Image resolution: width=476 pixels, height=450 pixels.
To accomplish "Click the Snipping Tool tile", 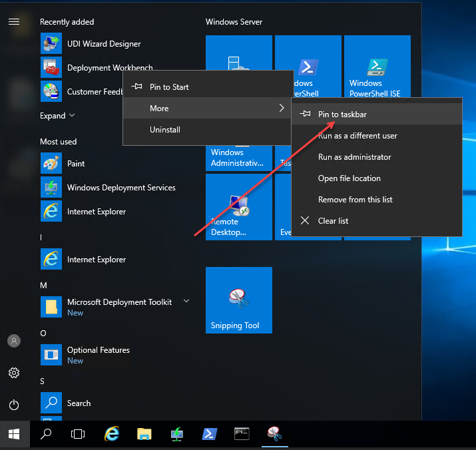I will pyautogui.click(x=238, y=300).
